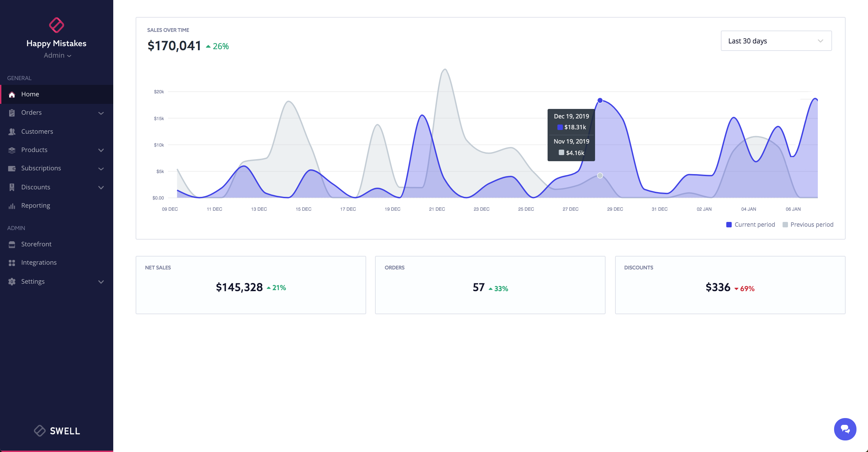This screenshot has width=868, height=452.
Task: Toggle the Previous period legend item
Action: click(x=808, y=224)
